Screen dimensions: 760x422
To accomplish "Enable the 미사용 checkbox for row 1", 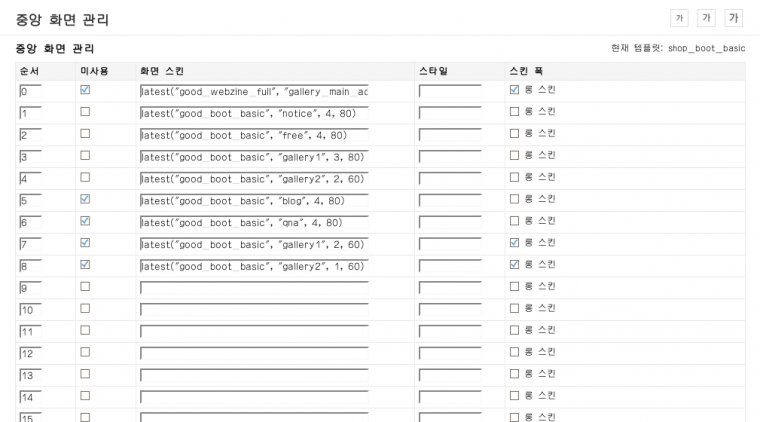I will (85, 111).
